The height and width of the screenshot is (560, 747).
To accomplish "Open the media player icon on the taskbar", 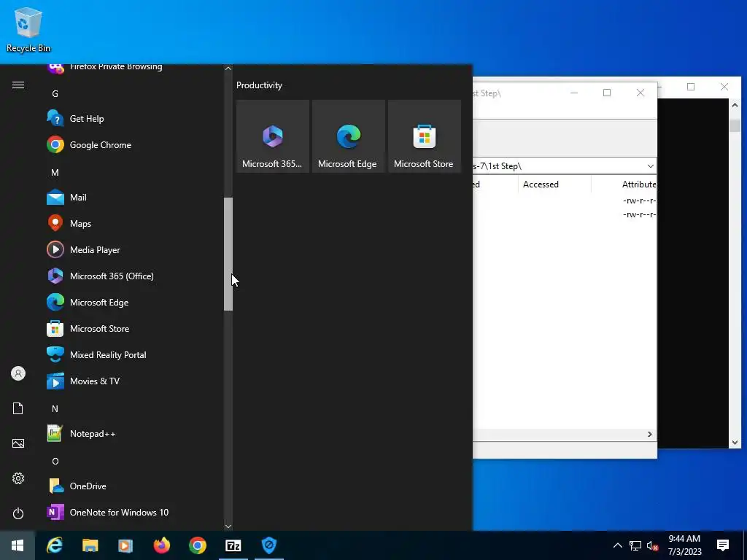I will click(x=125, y=545).
